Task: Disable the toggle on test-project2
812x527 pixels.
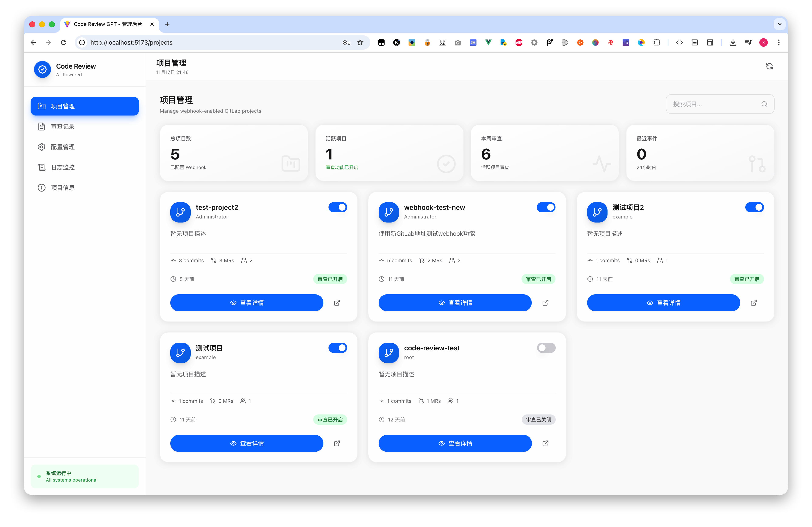Action: 337,207
